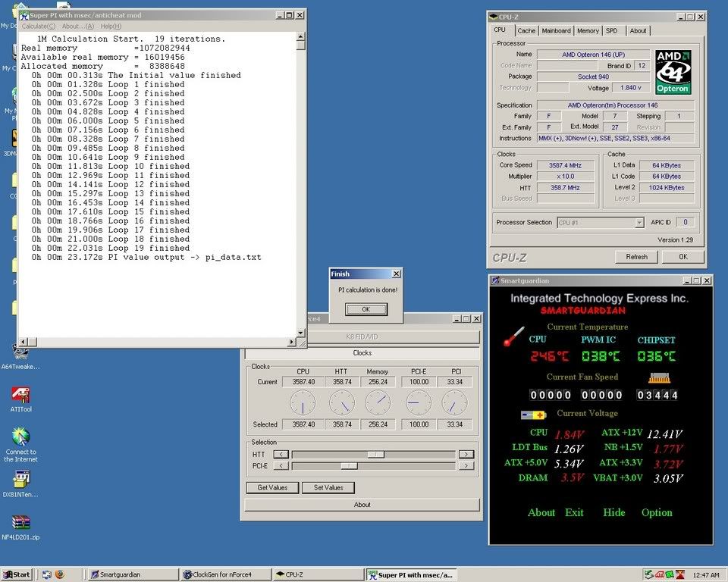Viewport: 728px width, 582px height.
Task: Open the A64Tweaker desktop icon
Action: point(20,352)
